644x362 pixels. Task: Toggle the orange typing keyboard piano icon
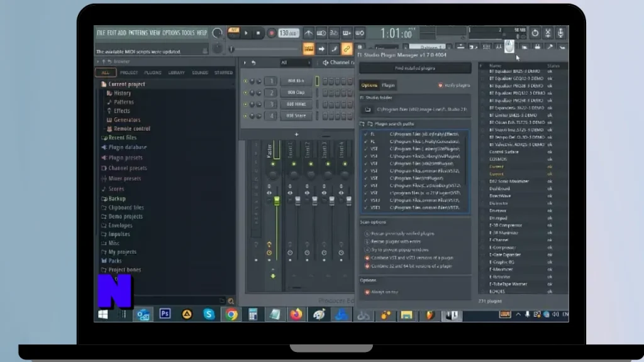point(308,49)
